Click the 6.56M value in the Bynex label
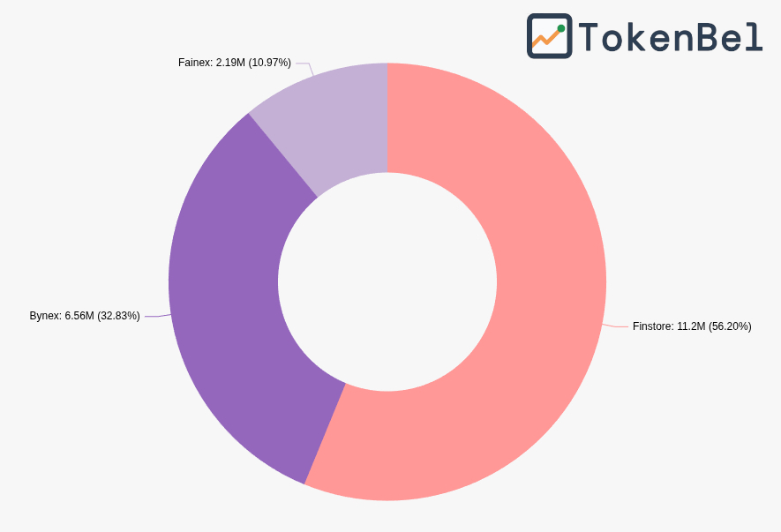781x532 pixels. (79, 316)
